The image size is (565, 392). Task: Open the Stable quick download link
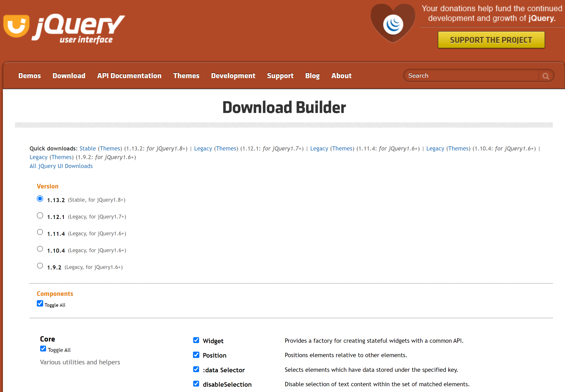point(88,148)
